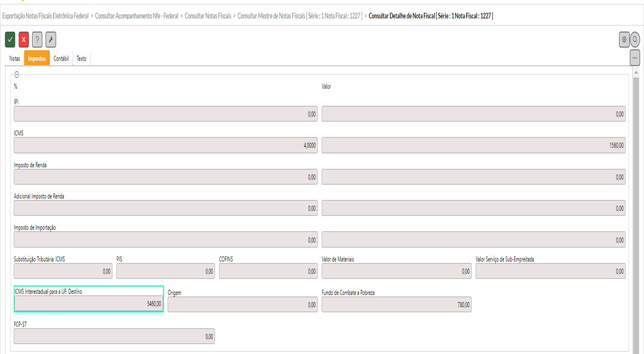Select the ICMS Interestadual Destino field
The height and width of the screenshot is (354, 644).
tap(88, 304)
